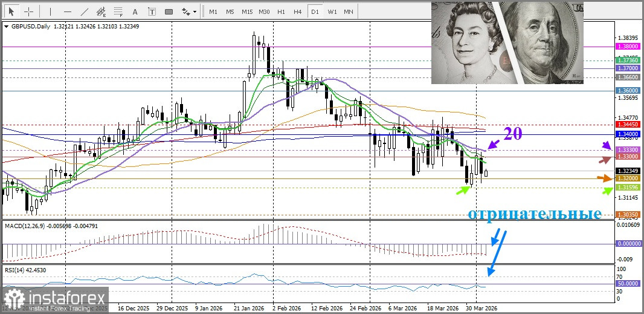
Task: Click the 1.37000 price level label
Action: point(628,68)
